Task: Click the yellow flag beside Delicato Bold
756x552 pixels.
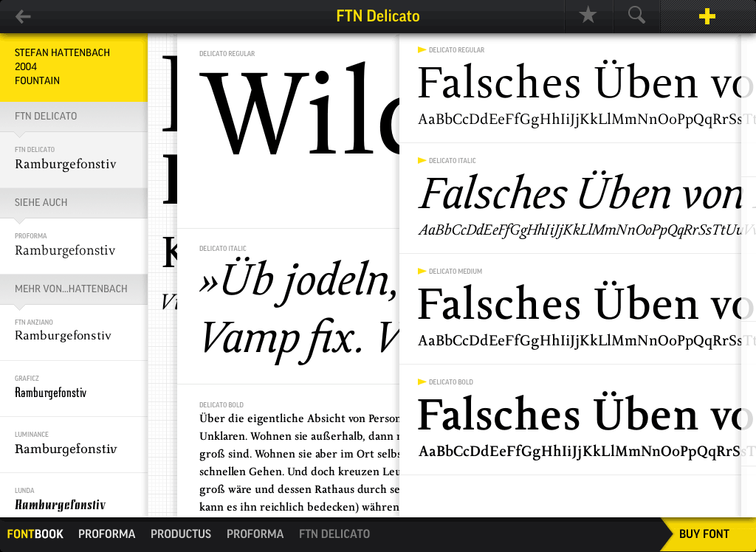Action: (422, 382)
